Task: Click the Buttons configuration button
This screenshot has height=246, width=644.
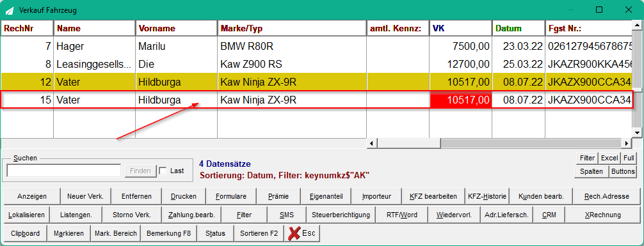Action: pos(623,171)
